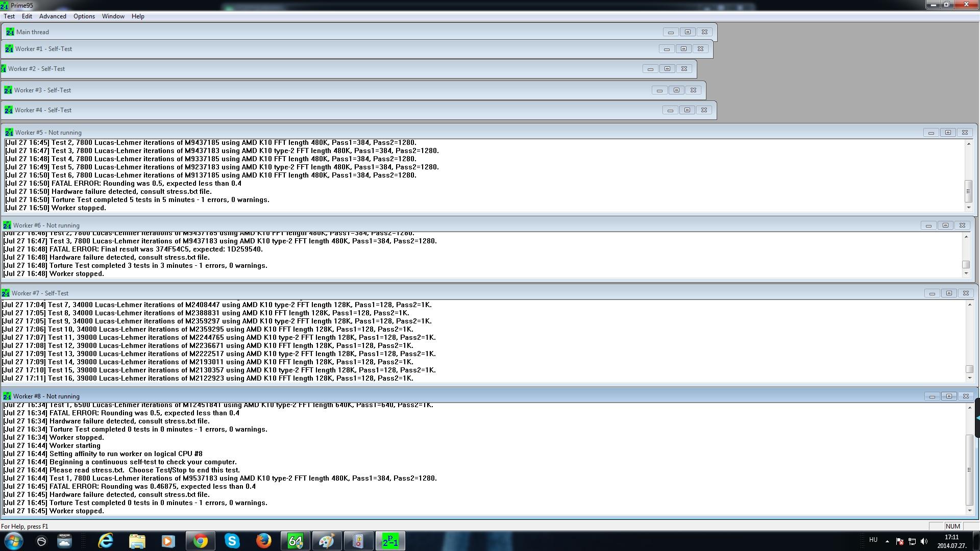Open the Windows Start menu
980x551 pixels.
coord(14,541)
